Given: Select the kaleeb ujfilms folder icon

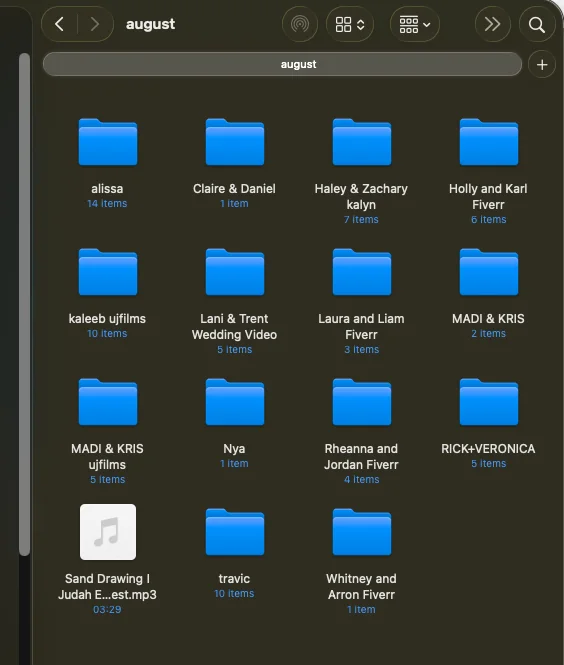Looking at the screenshot, I should point(108,272).
